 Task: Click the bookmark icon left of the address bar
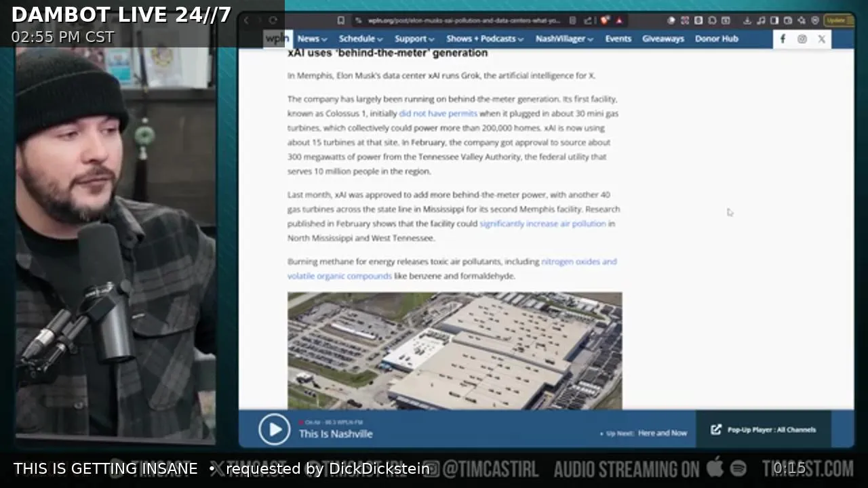click(341, 20)
